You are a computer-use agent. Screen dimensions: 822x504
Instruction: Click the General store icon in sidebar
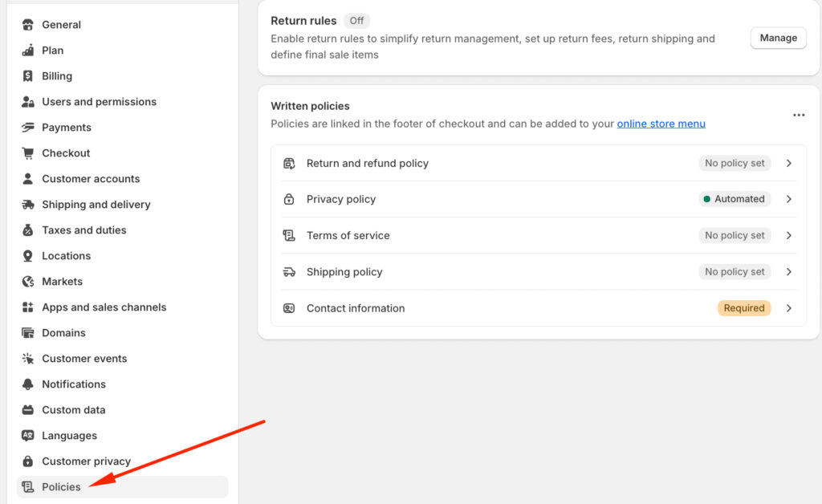click(28, 25)
